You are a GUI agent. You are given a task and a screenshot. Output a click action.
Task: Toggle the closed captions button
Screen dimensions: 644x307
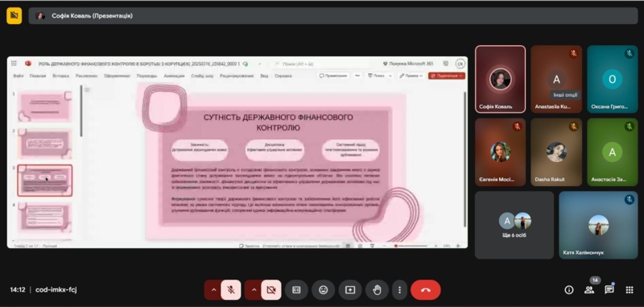pos(296,290)
